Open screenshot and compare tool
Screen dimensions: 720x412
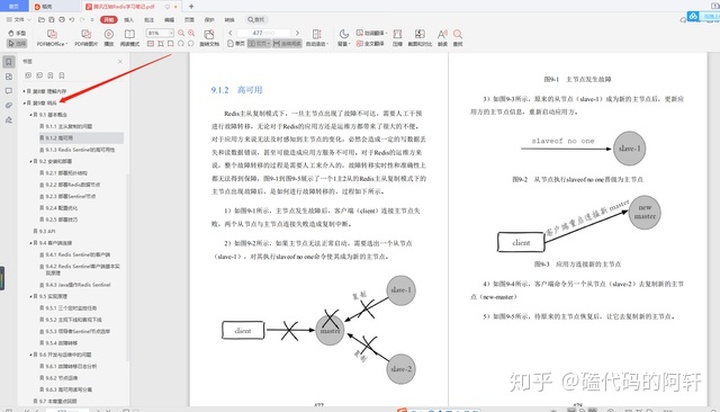[x=420, y=38]
